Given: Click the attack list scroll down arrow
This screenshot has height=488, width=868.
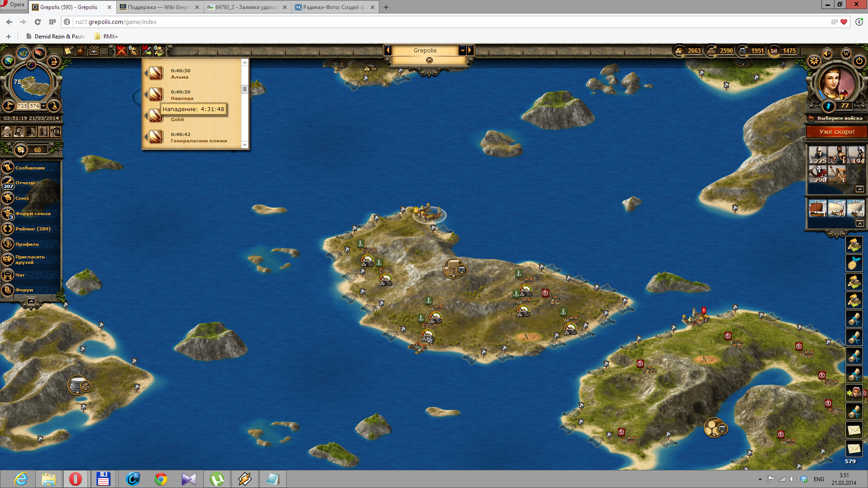Looking at the screenshot, I should [245, 145].
